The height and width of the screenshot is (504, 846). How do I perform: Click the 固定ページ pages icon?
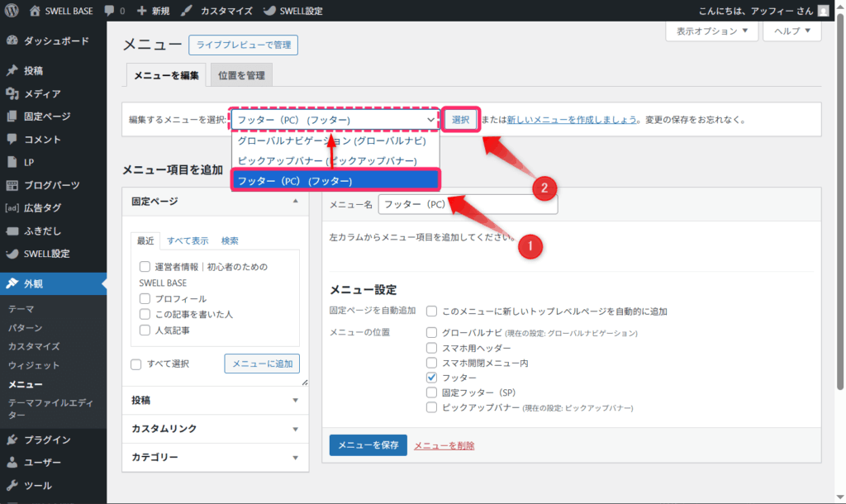(x=12, y=116)
